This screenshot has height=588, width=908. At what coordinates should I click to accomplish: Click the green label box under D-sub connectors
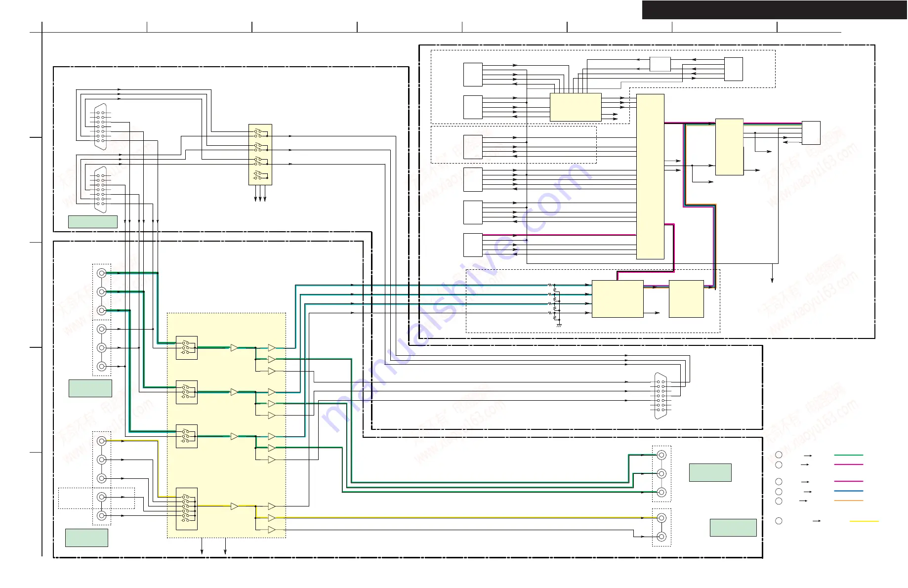coord(93,222)
